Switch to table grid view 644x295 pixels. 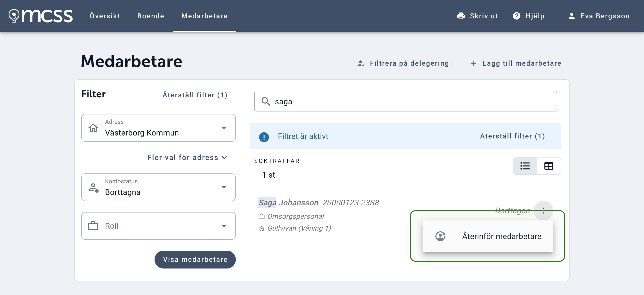[548, 166]
